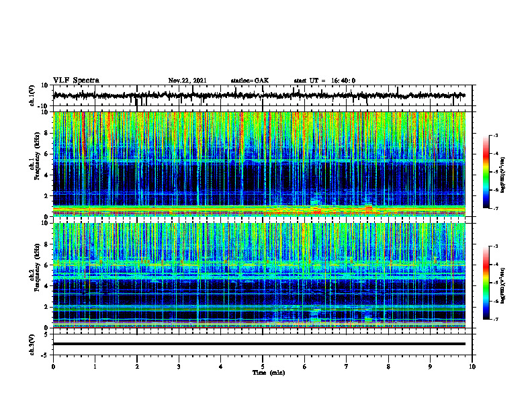Click the "VLF Spectra" plot title

pyautogui.click(x=76, y=81)
